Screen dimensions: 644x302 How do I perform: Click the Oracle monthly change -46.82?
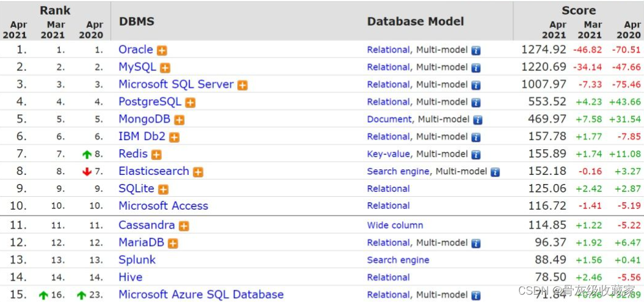click(x=587, y=50)
